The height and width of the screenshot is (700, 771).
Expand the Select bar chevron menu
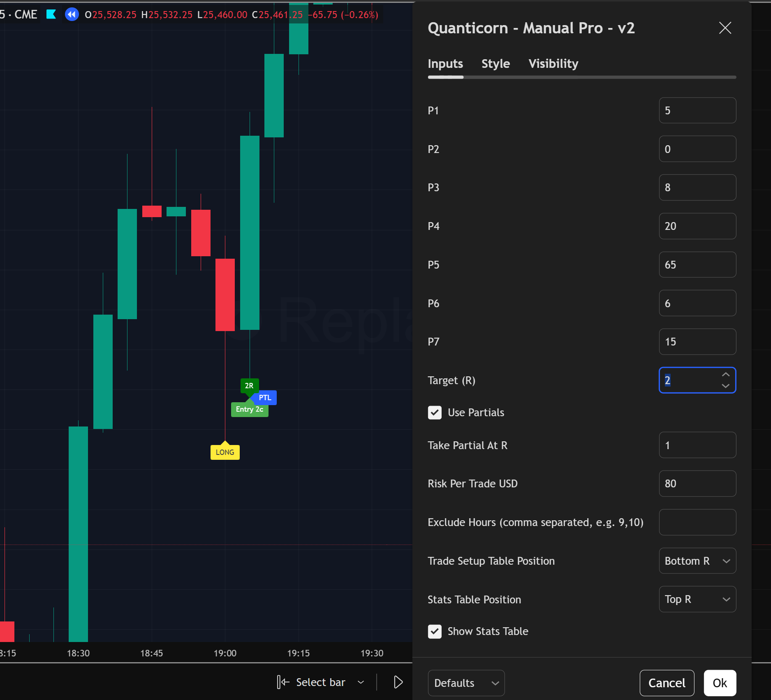361,682
